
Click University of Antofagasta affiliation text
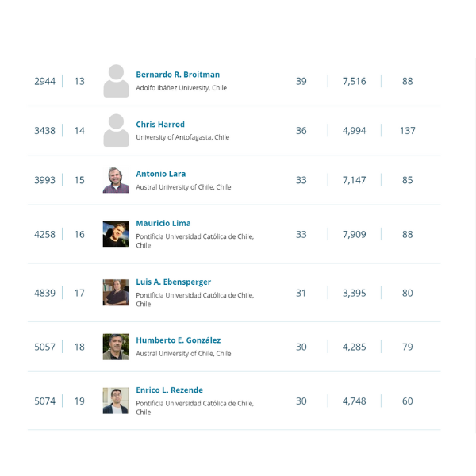tap(182, 137)
